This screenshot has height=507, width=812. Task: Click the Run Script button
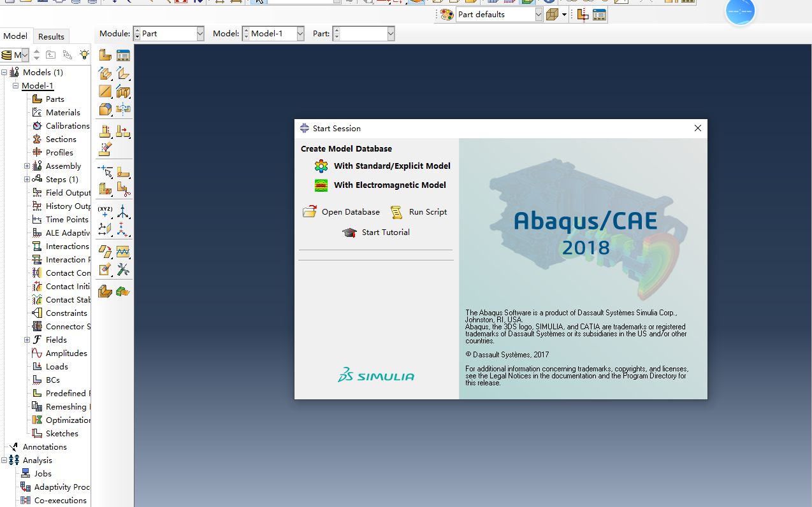click(x=419, y=212)
